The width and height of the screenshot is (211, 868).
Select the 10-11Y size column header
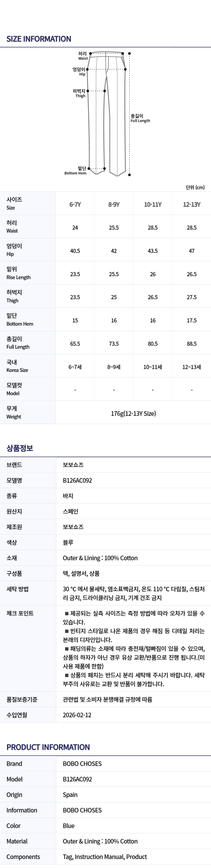(x=153, y=205)
